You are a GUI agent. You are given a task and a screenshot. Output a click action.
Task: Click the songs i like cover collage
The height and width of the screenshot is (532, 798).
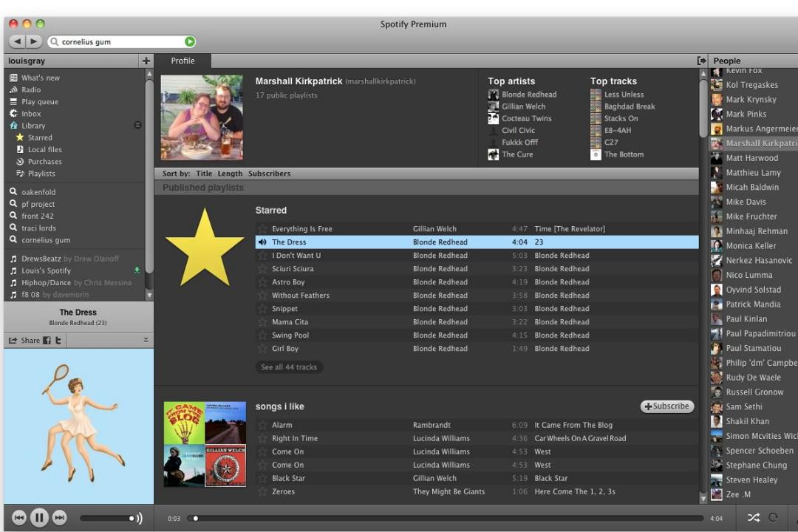[x=205, y=444]
